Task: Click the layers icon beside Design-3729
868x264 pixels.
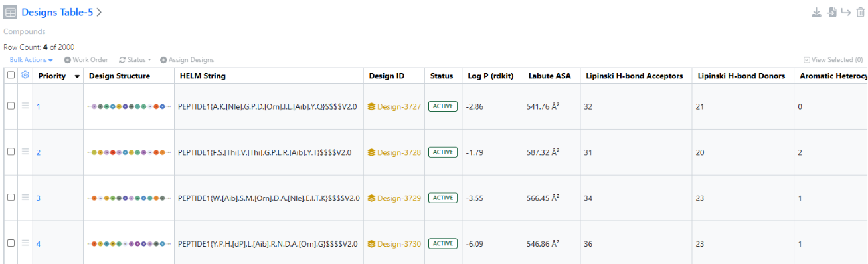Action: (x=371, y=198)
